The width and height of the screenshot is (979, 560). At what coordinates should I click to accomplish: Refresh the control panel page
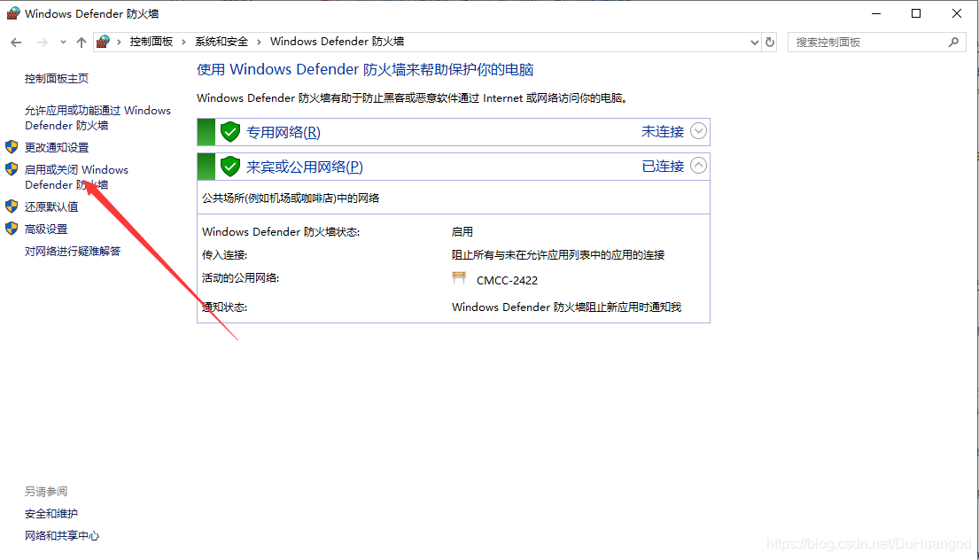[x=770, y=42]
